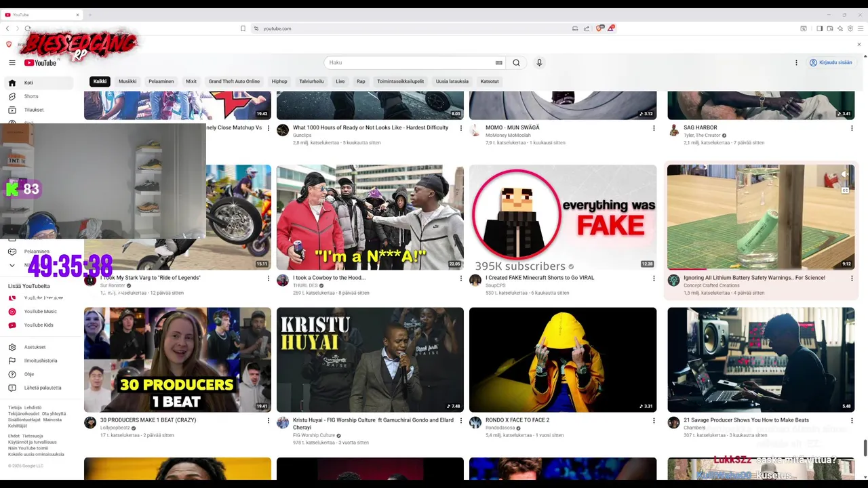Open YouTube Music from sidebar
Screen dimensions: 868x488
pos(37,312)
